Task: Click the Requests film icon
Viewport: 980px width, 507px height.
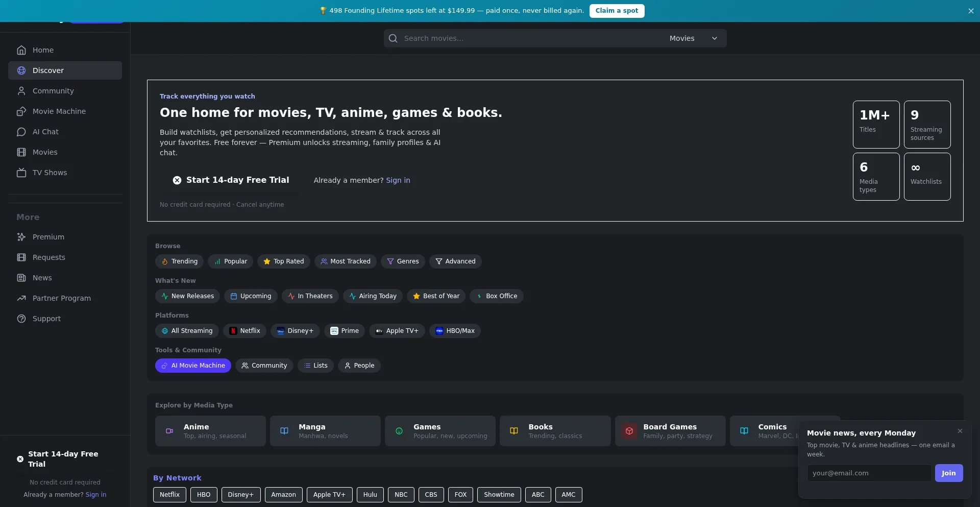Action: pos(21,257)
